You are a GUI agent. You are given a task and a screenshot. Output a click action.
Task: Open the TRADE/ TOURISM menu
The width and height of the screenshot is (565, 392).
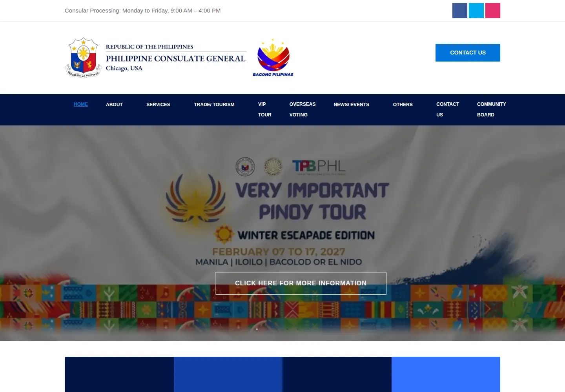214,105
